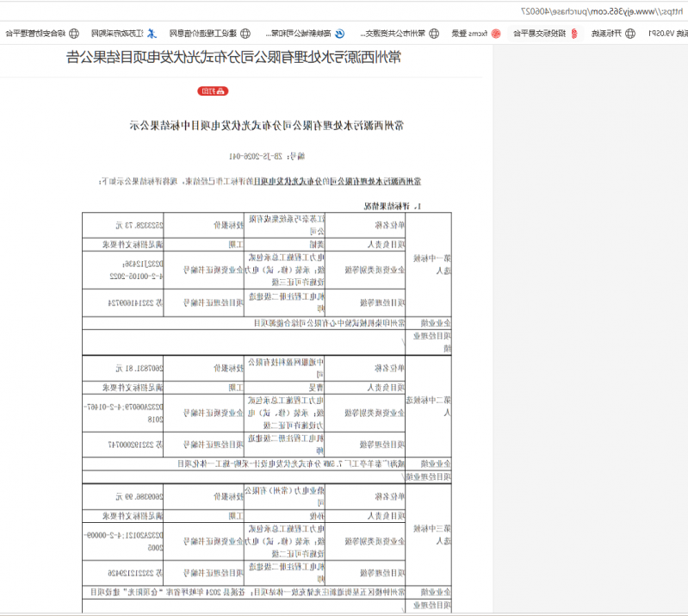Click the certificate number D232A20121;4-2-00009-2005
This screenshot has height=616, width=688.
[x=123, y=541]
